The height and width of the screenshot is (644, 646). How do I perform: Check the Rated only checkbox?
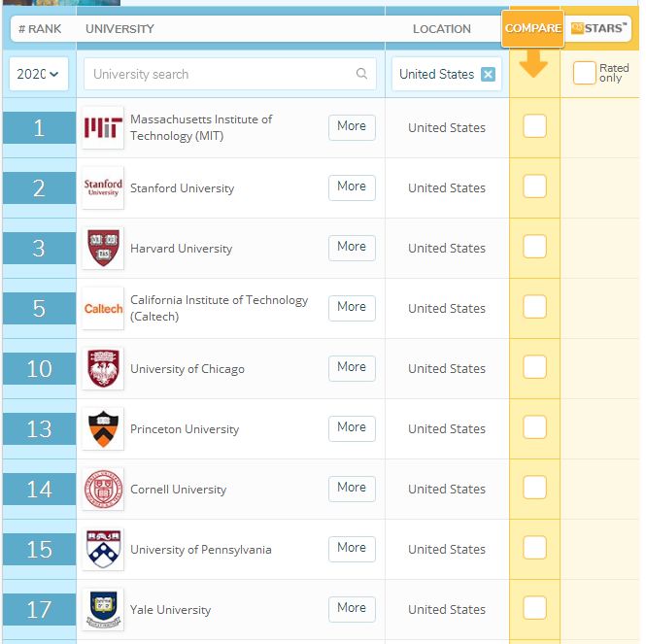584,74
